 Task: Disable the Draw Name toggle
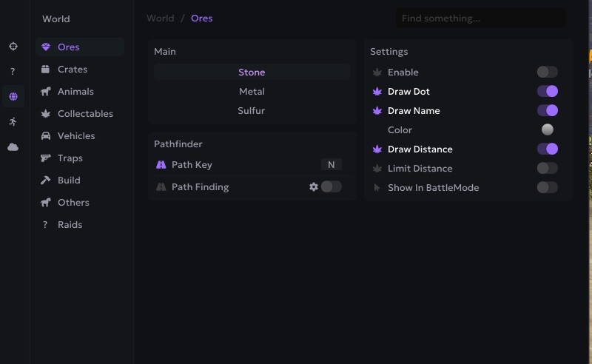(x=547, y=110)
